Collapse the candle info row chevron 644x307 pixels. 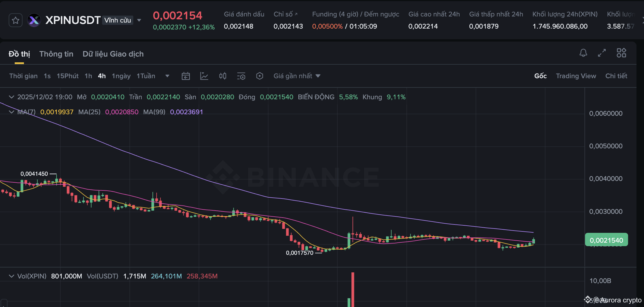[12, 97]
